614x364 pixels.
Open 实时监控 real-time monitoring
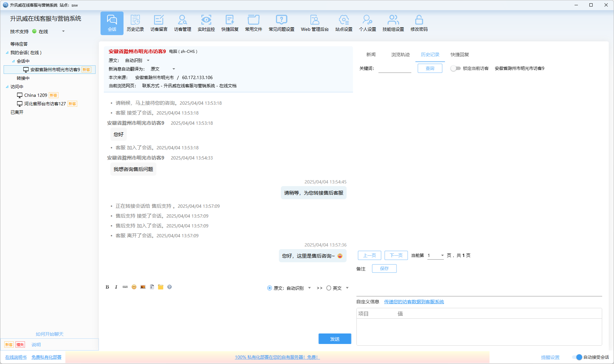(x=206, y=23)
